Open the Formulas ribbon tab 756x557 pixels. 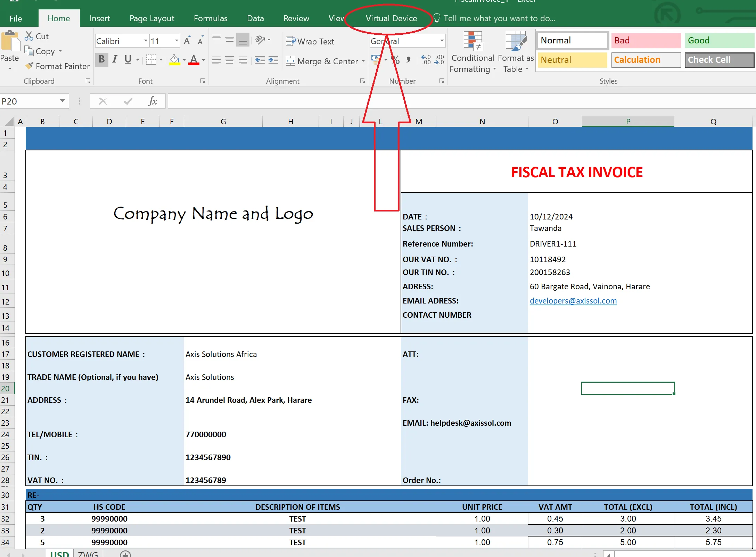(x=211, y=18)
